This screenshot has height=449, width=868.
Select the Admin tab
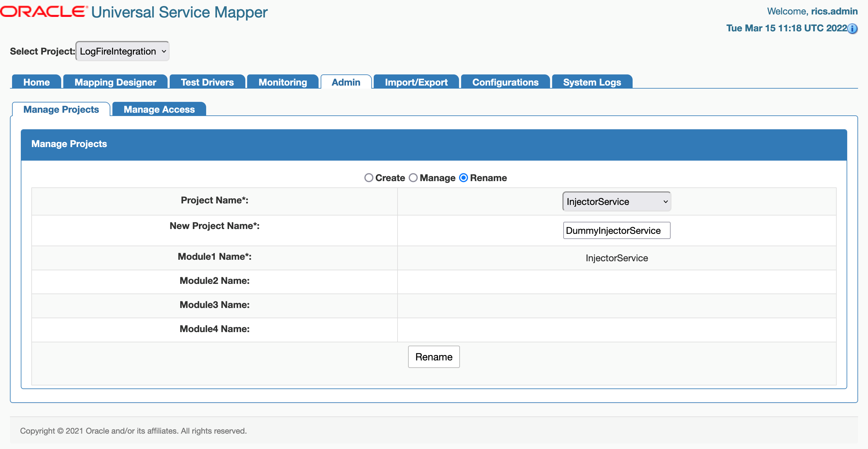coord(346,82)
